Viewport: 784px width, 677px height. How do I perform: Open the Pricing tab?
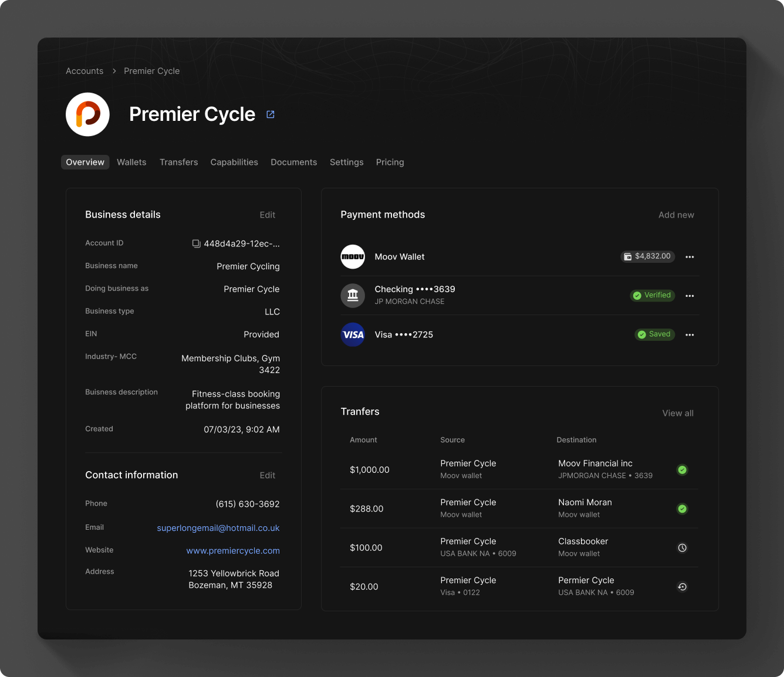[x=390, y=163]
